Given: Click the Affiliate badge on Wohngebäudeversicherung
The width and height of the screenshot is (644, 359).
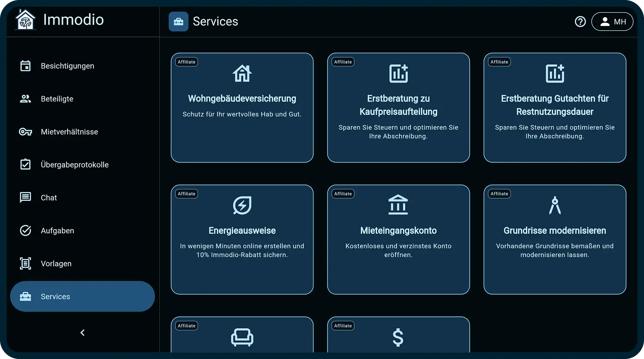Looking at the screenshot, I should [x=187, y=62].
